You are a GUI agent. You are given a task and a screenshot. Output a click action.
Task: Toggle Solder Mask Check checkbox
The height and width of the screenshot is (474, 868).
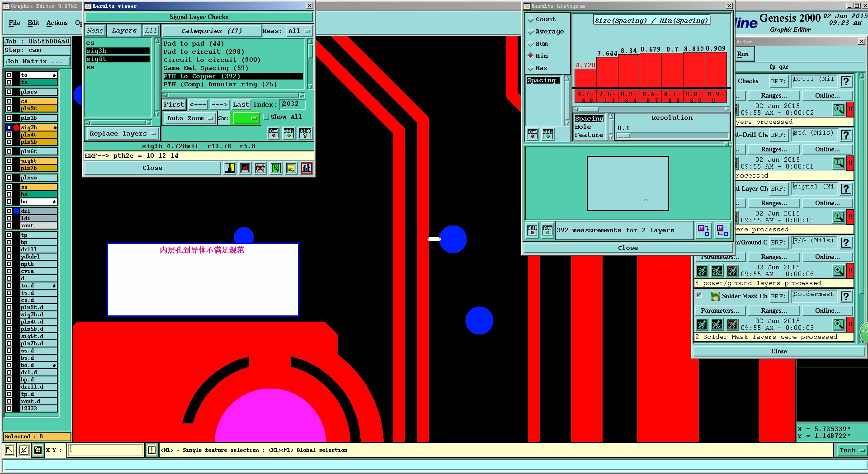pyautogui.click(x=699, y=295)
